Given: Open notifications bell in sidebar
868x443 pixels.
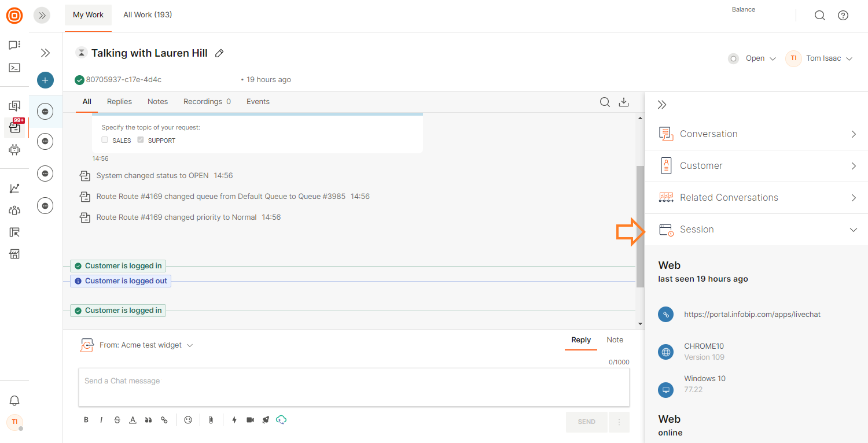Looking at the screenshot, I should click(x=14, y=400).
